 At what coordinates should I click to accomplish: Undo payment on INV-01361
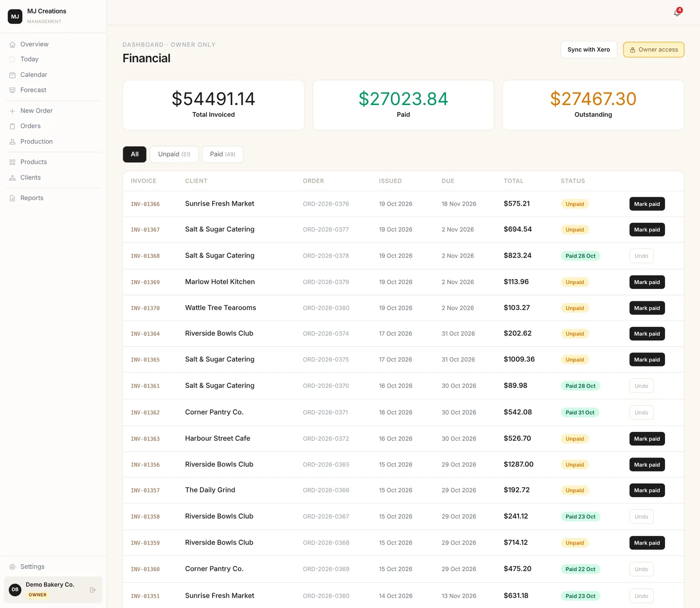[641, 386]
